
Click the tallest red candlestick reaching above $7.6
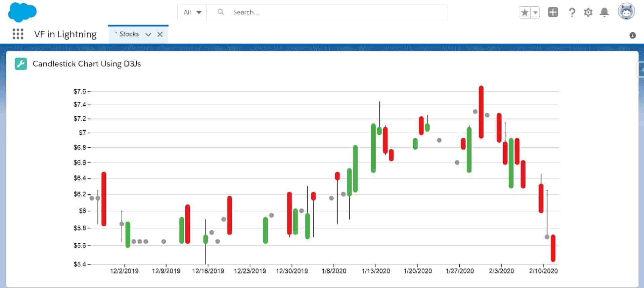click(x=481, y=112)
